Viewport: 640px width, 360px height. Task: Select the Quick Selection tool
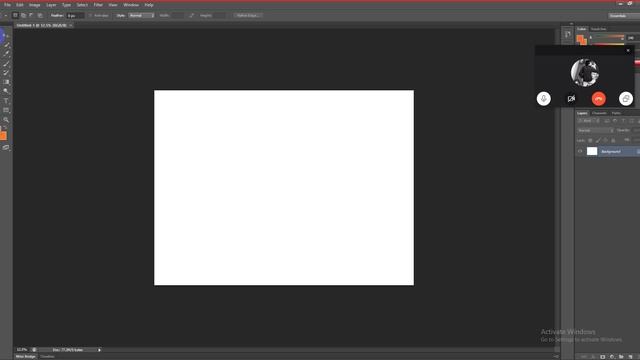(x=6, y=45)
